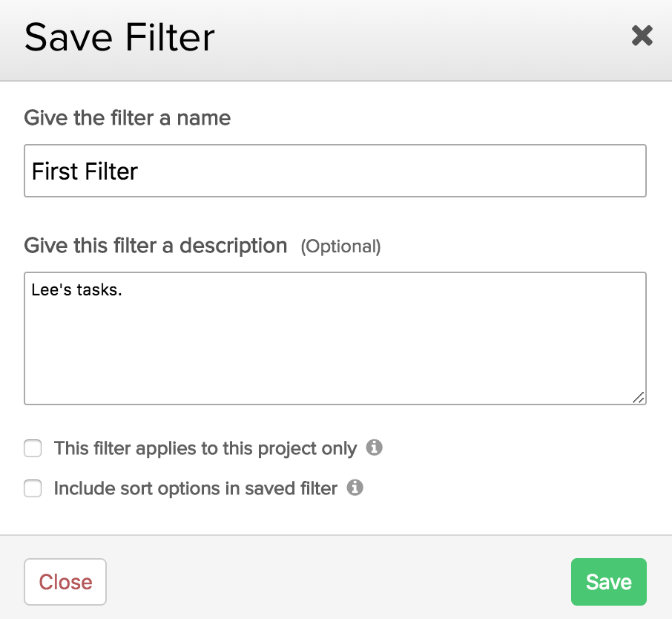Place cursor on "First Filter" text
The height and width of the screenshot is (619, 672).
(85, 171)
